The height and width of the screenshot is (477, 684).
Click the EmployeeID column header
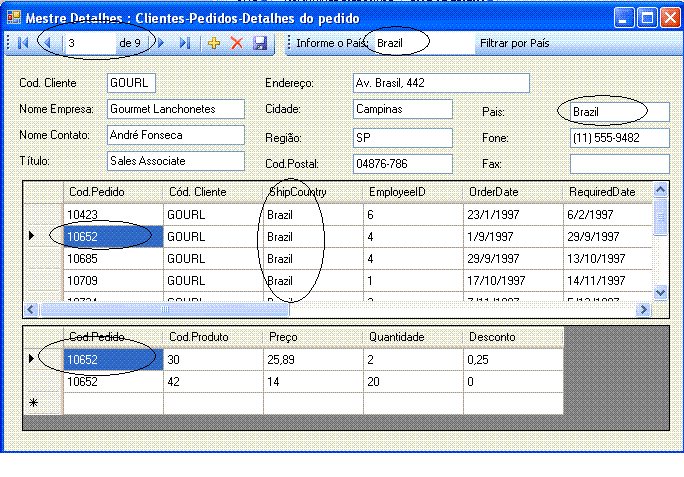pos(413,192)
